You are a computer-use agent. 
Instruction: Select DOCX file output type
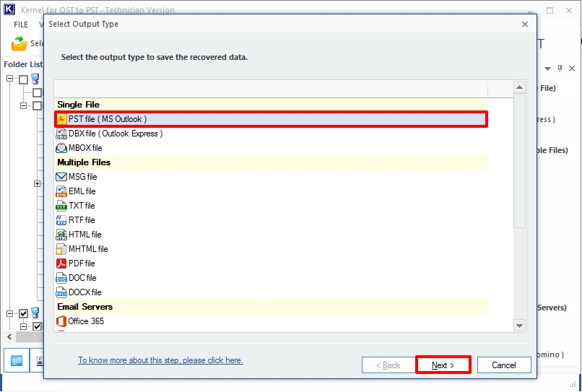(x=84, y=292)
